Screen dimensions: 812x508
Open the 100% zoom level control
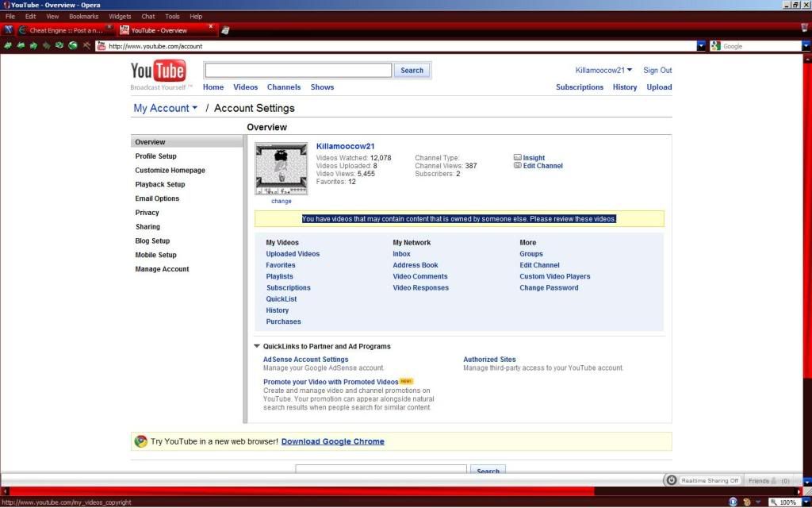(x=783, y=502)
